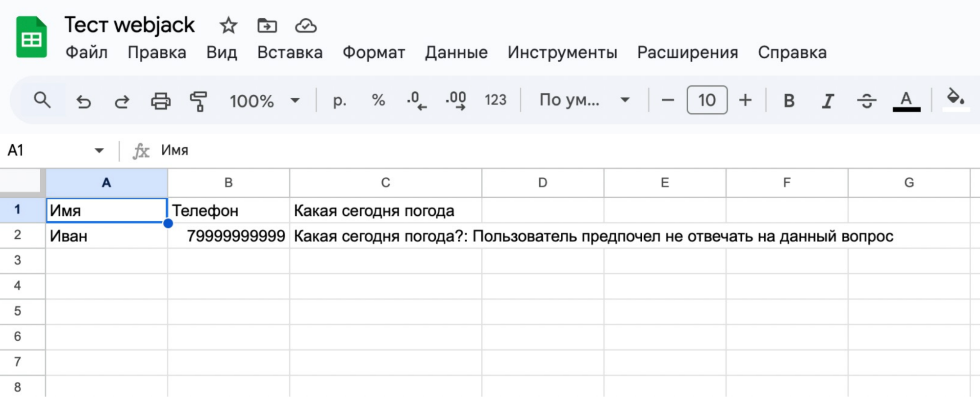
Task: Check cloud save status icon
Action: pyautogui.click(x=305, y=26)
